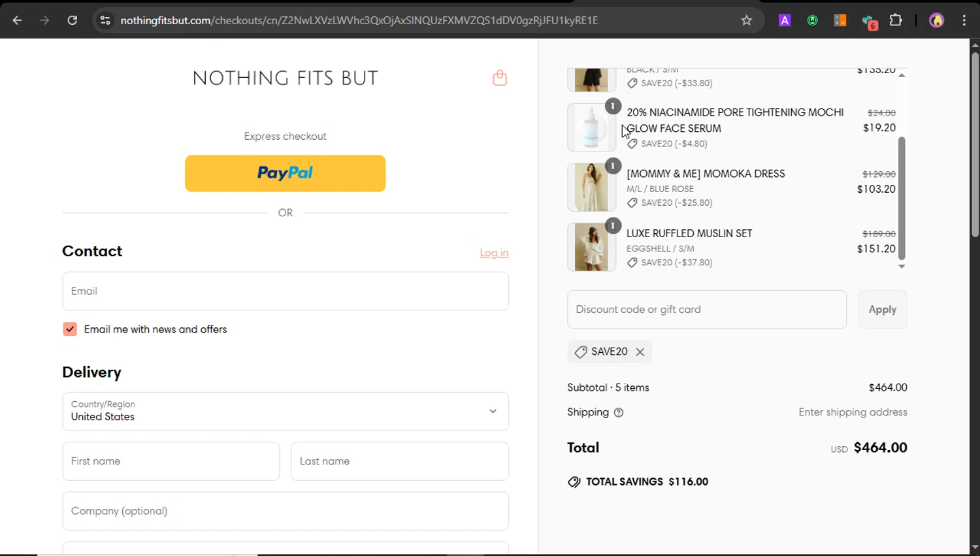Screen dimensions: 980x556
Task: Click the Muslin Set discount tag icon
Action: tap(632, 263)
